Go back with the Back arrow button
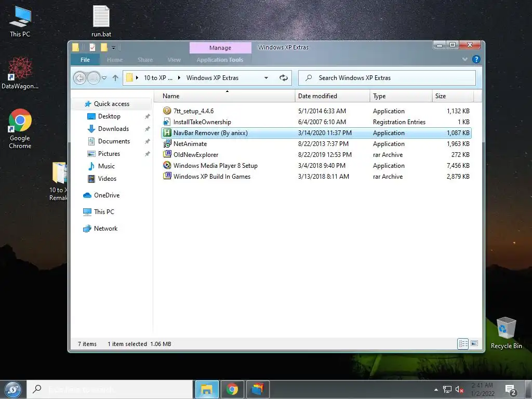Image resolution: width=532 pixels, height=399 pixels. (79, 78)
